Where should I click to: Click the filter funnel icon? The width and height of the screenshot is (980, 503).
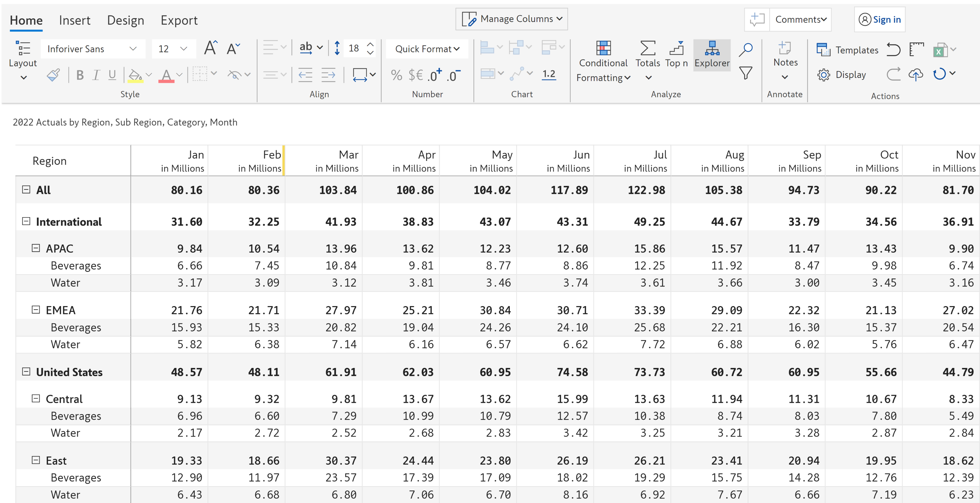tap(745, 73)
